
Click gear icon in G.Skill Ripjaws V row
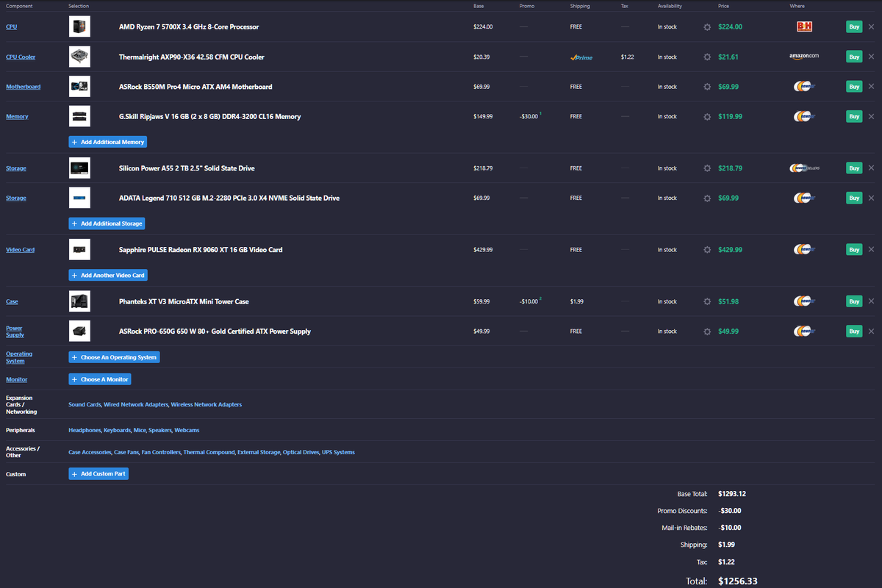[x=707, y=116]
